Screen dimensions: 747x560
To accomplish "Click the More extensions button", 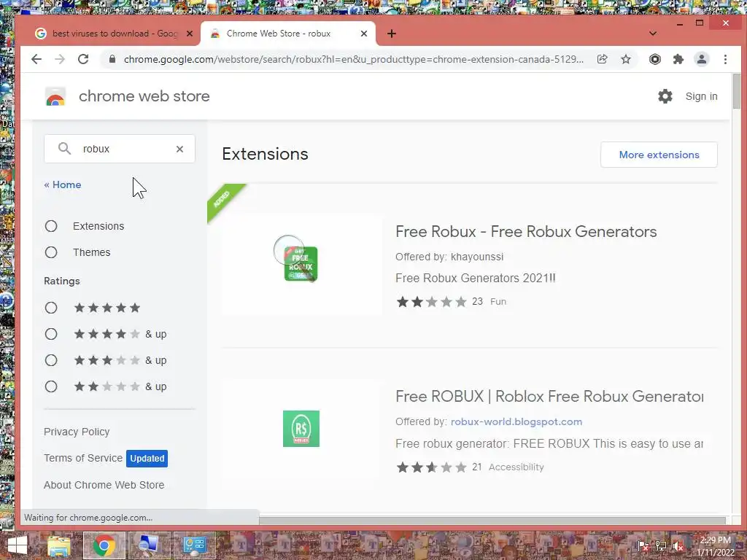I will click(659, 155).
